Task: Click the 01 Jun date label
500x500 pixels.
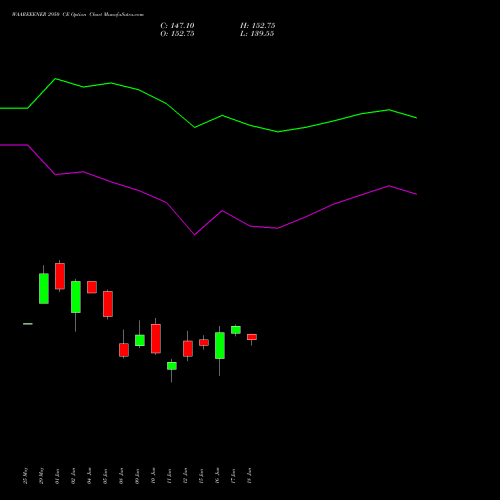Action: click(x=58, y=476)
